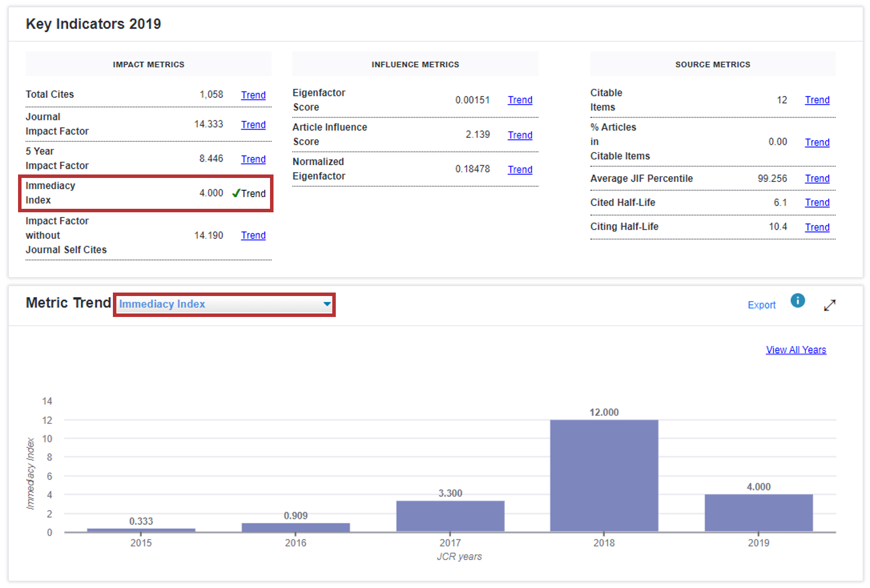View trend for Impact Factor without Self Cites
The image size is (870, 588).
coord(253,236)
